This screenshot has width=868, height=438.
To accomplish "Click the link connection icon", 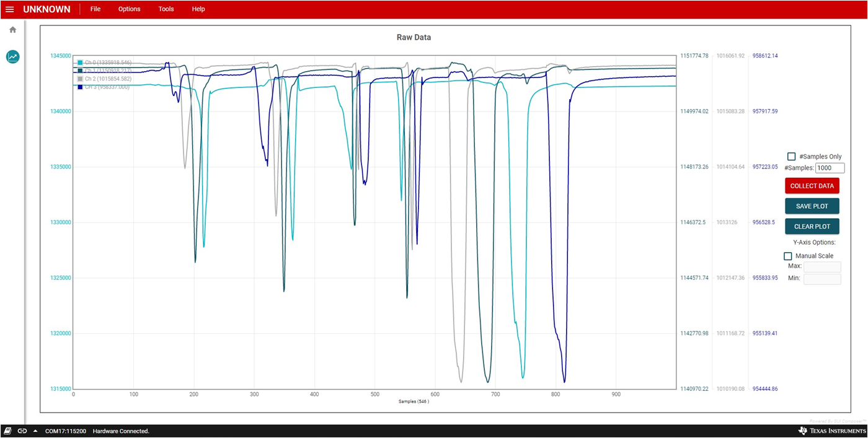I will click(x=22, y=431).
